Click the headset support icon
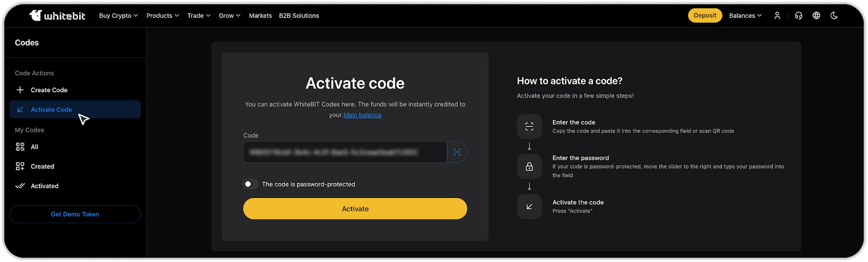The image size is (868, 262). click(798, 16)
